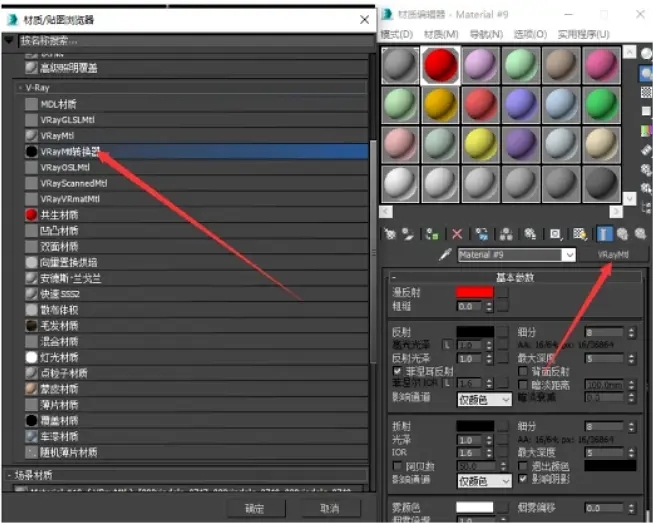Open the Material #9 name dropdown arrow
The height and width of the screenshot is (523, 653).
(x=568, y=255)
